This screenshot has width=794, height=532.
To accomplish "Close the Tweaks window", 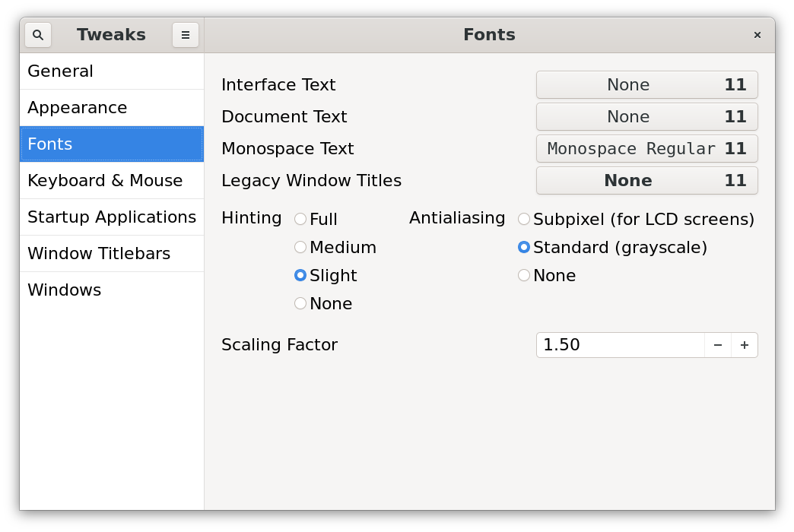I will (x=757, y=35).
